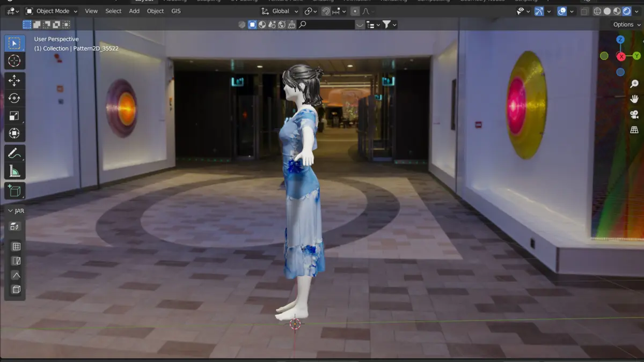The height and width of the screenshot is (362, 644).
Task: Toggle proportional editing
Action: coord(355,11)
